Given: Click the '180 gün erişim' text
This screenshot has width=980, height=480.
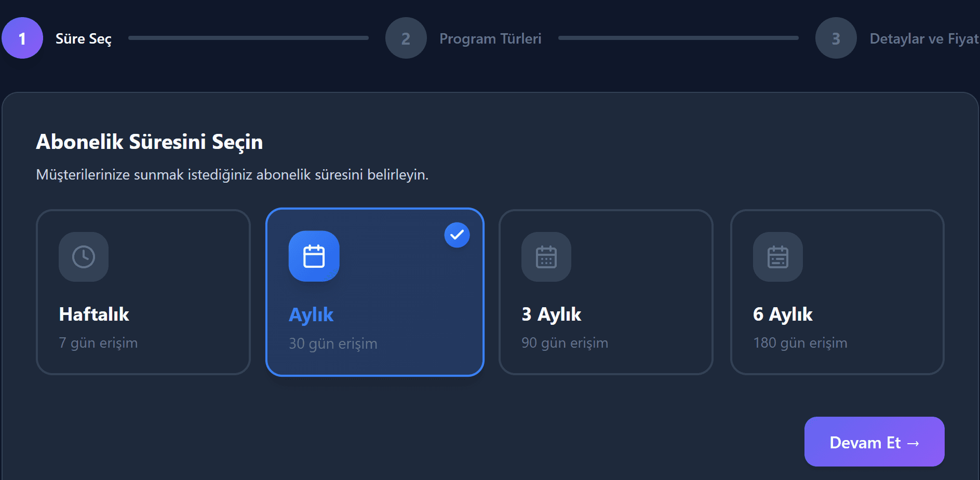Looking at the screenshot, I should click(800, 343).
